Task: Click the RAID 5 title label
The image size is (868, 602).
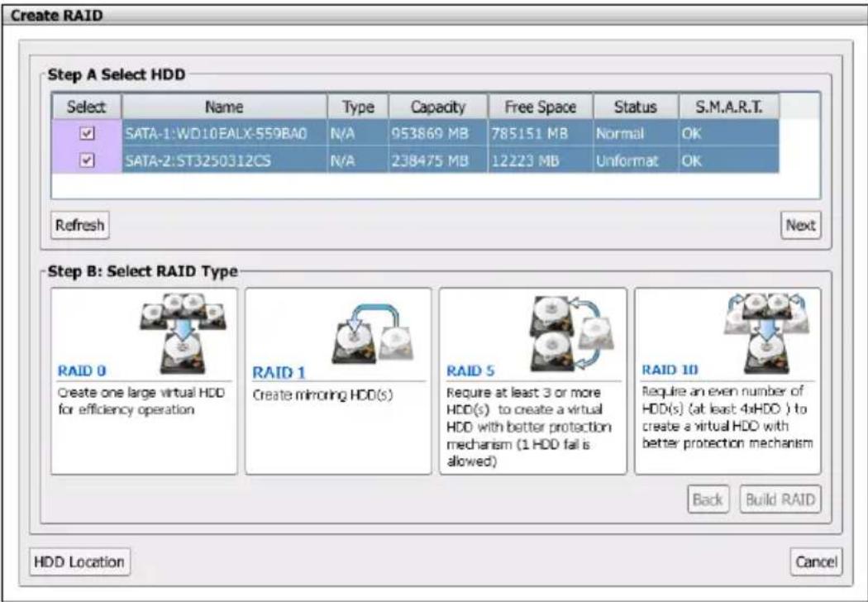Action: coord(470,370)
